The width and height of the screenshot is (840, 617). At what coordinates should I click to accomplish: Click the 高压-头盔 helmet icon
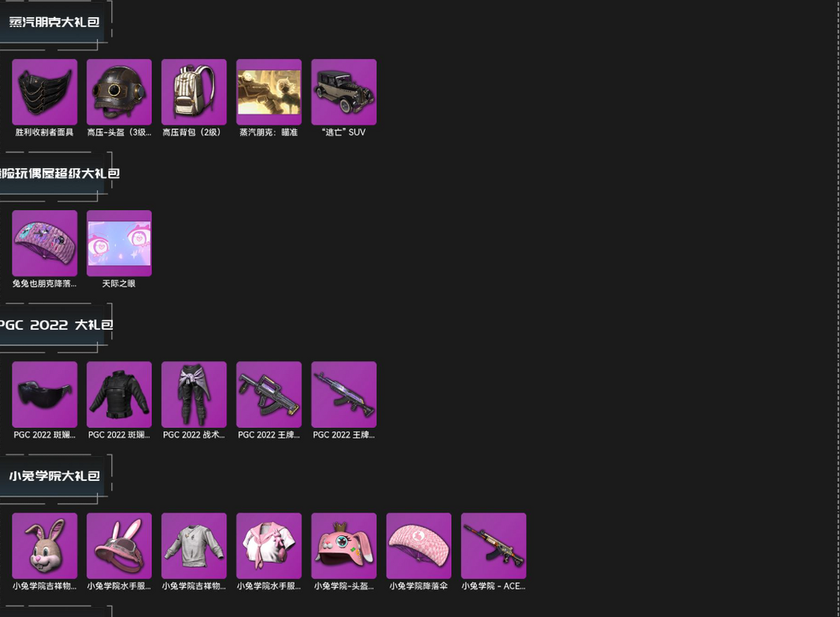tap(119, 93)
